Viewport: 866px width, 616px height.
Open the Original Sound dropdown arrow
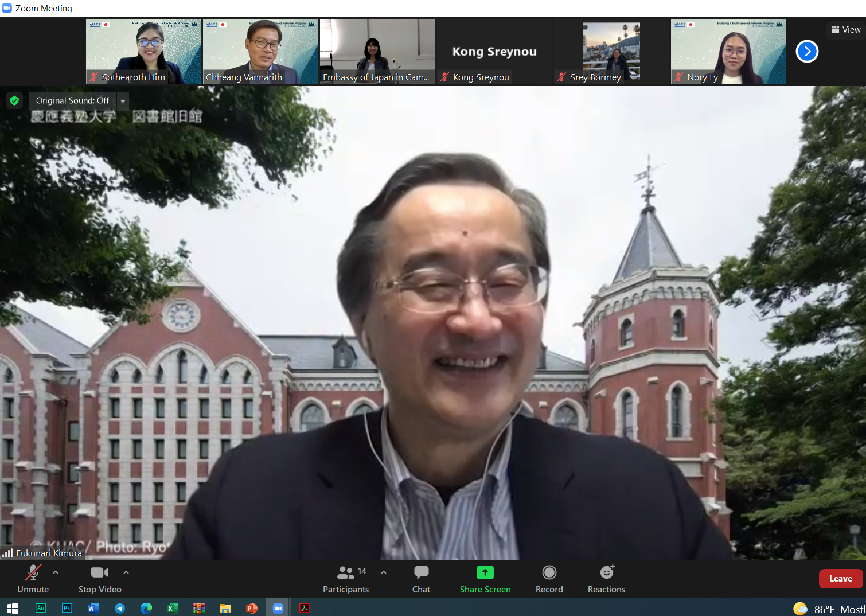coord(123,101)
